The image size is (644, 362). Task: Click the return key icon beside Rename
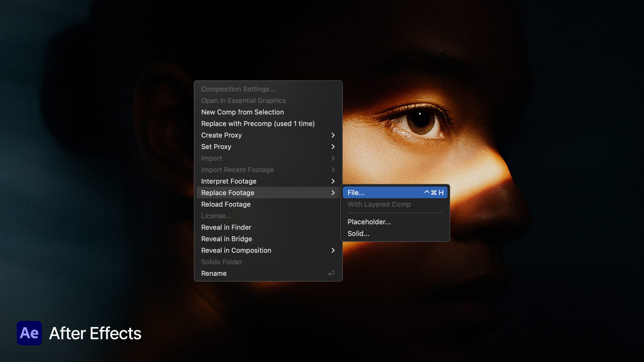pyautogui.click(x=332, y=273)
